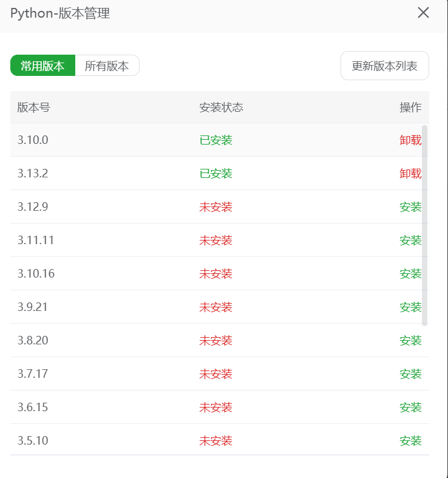Switch to the 常用版本 tab
The image size is (448, 478).
point(42,66)
